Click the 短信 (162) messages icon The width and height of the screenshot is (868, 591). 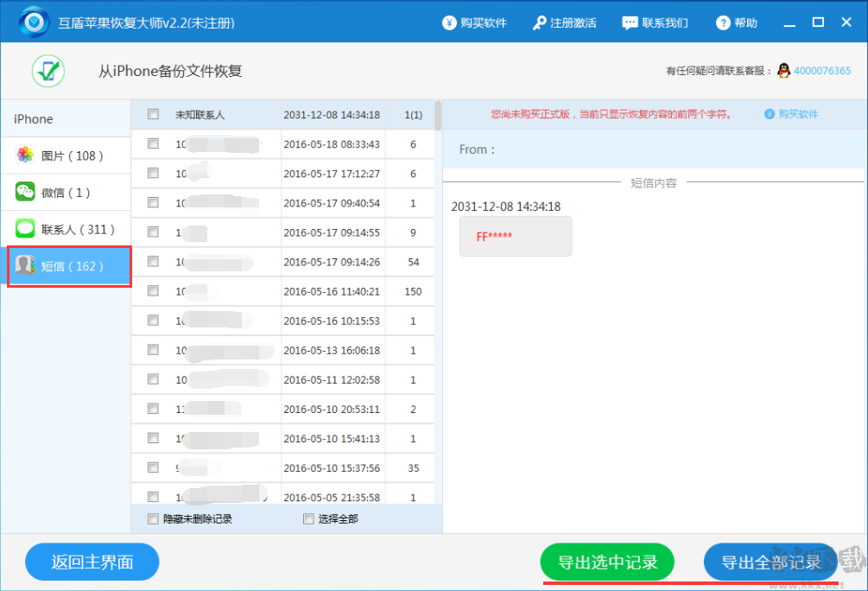click(x=25, y=266)
